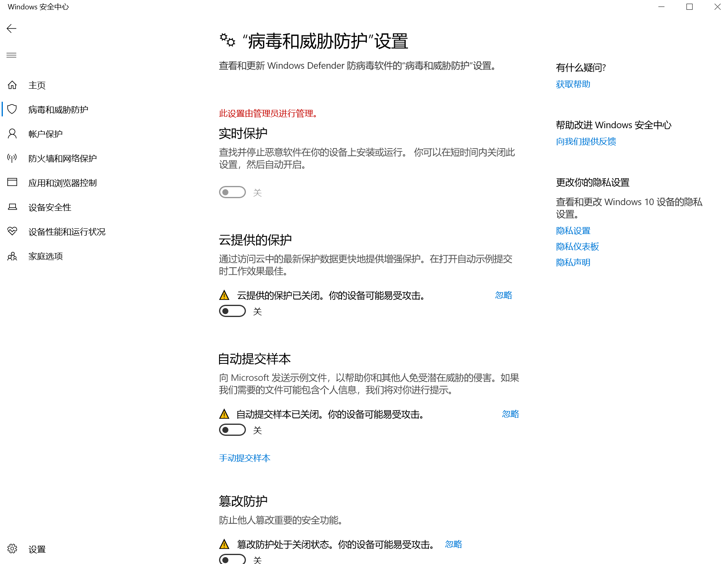The width and height of the screenshot is (728, 564).
Task: Minimize the Windows 安全中心 window
Action: pyautogui.click(x=661, y=7)
